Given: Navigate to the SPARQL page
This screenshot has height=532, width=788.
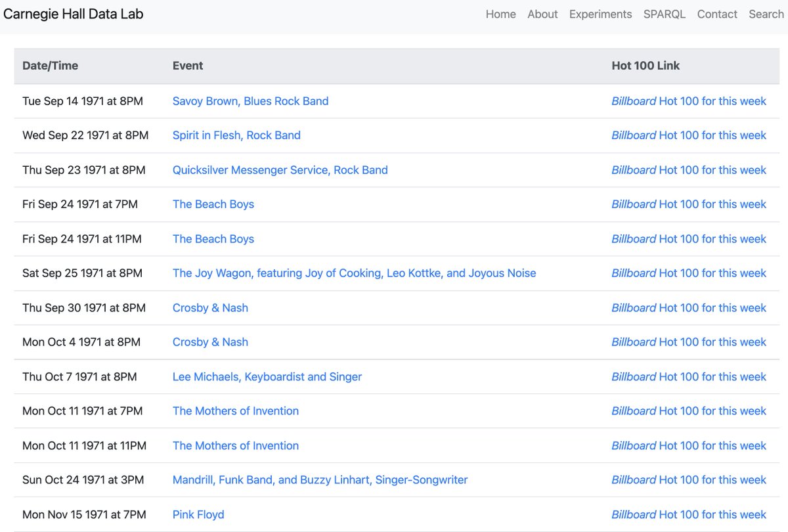Looking at the screenshot, I should [x=665, y=14].
